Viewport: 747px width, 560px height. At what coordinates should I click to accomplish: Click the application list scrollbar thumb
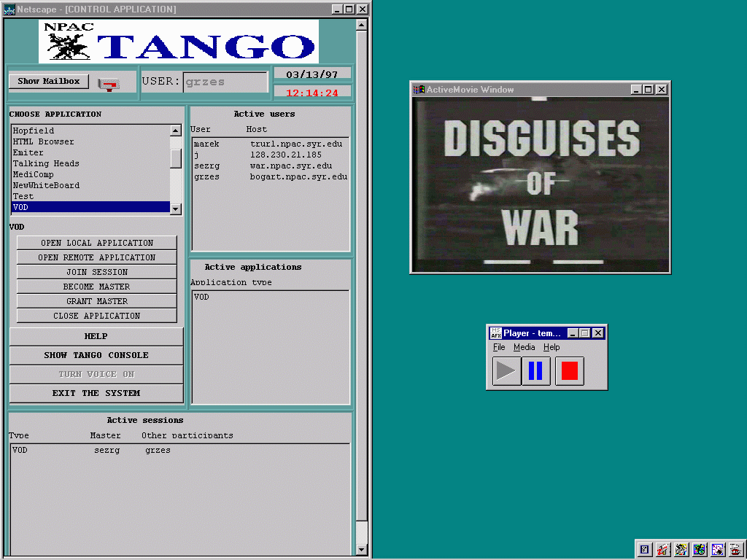click(176, 158)
